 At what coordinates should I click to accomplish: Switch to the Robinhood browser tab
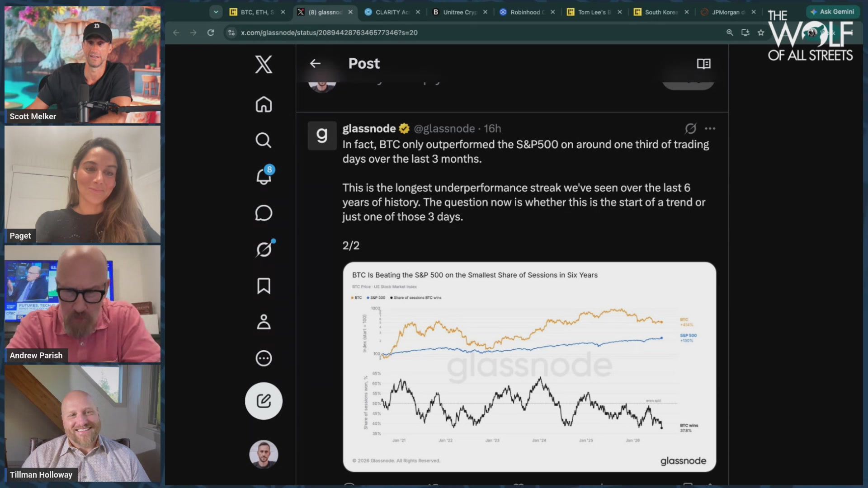tap(527, 12)
